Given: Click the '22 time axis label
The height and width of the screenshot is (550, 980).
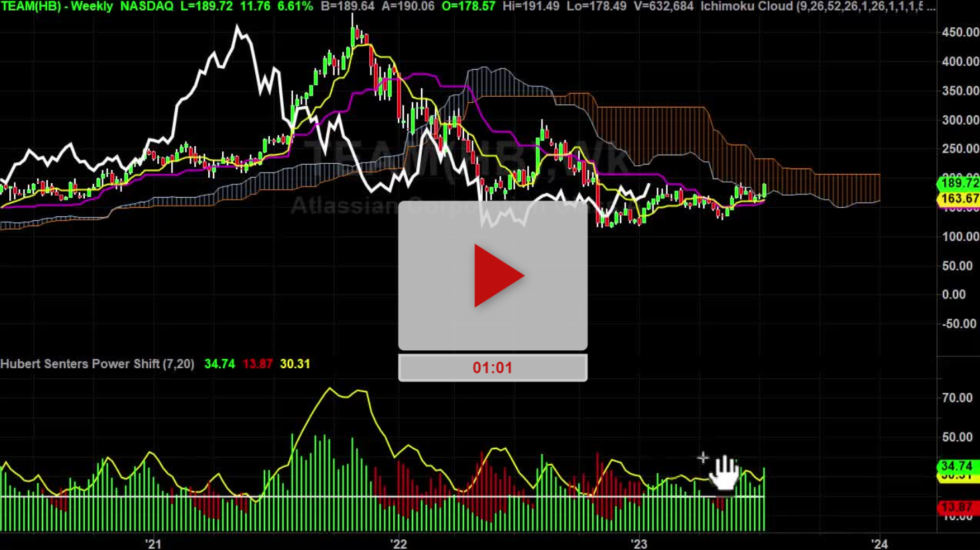Looking at the screenshot, I should click(x=398, y=544).
